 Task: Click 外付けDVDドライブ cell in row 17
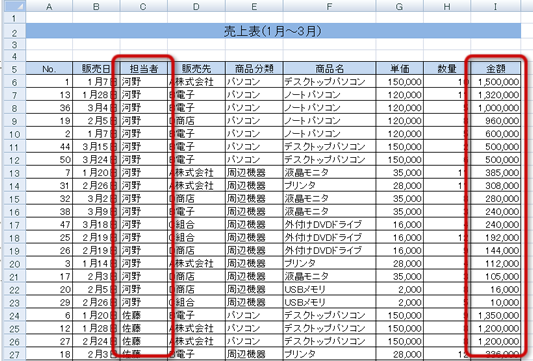[x=329, y=224]
